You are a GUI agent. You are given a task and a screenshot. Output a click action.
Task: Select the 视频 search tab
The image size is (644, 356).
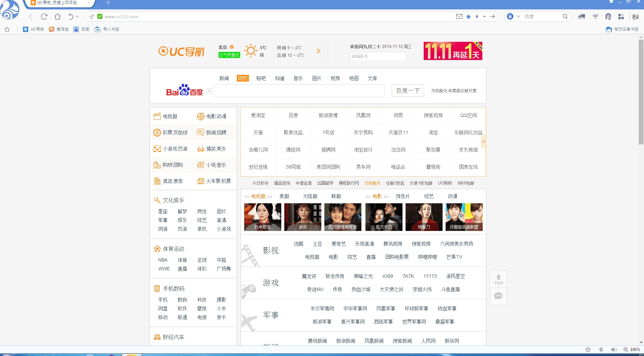coord(335,78)
